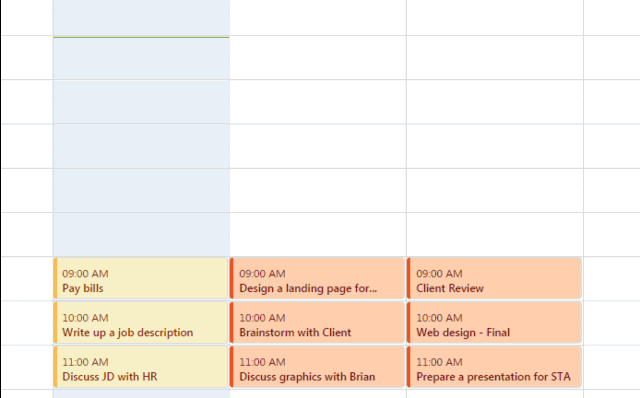
Task: Open the Client Review appointment
Action: [494, 278]
